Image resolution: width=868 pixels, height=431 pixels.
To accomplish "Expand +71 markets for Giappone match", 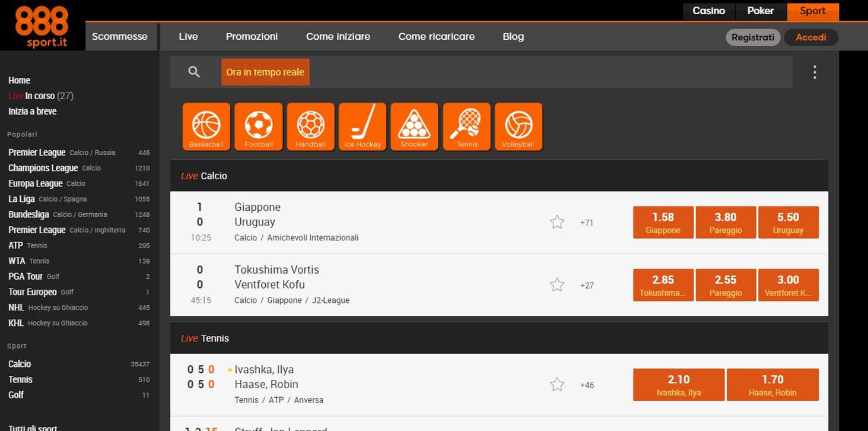I will 587,223.
